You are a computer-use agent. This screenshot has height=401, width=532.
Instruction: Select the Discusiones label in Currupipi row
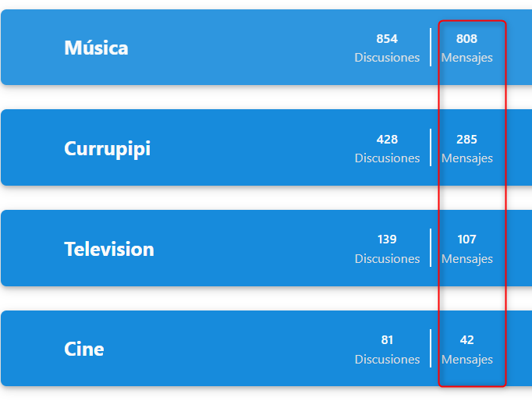[x=387, y=158]
